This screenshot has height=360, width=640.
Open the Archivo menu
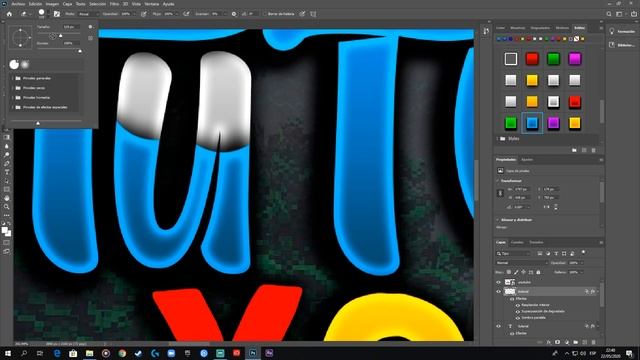[18, 4]
